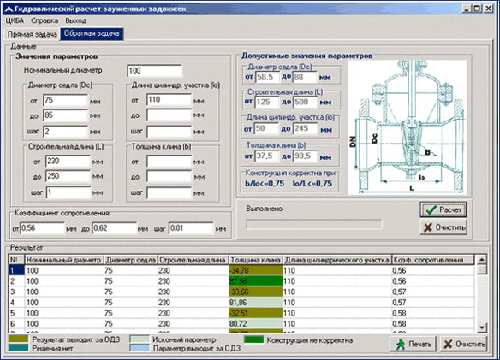Click the Толщина клина column header
500x360 pixels.
click(x=256, y=260)
